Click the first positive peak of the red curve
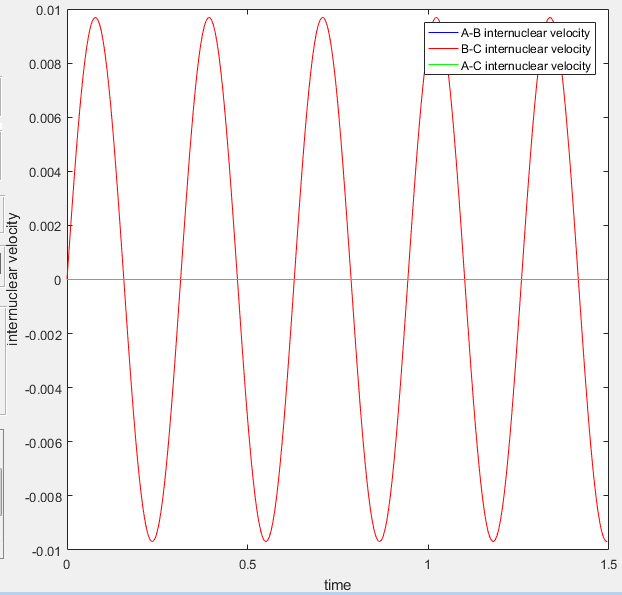Screen dimensions: 622x595 [95, 17]
